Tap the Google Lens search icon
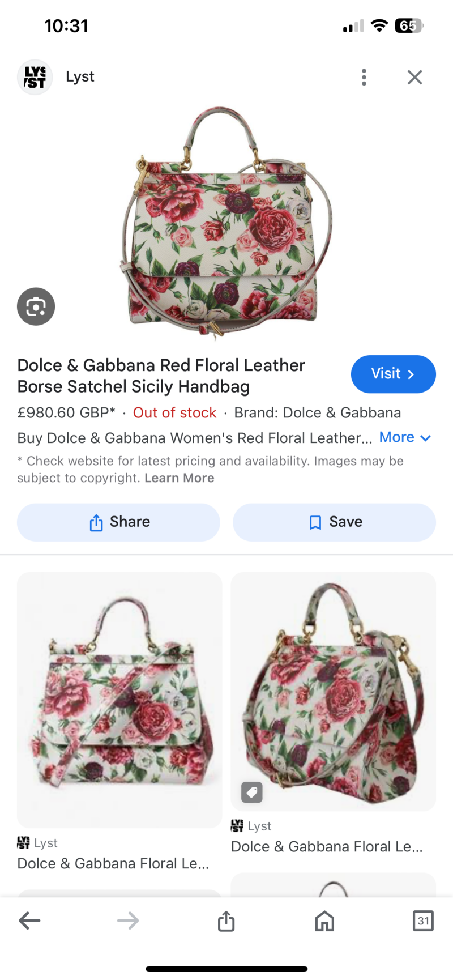Image resolution: width=453 pixels, height=980 pixels. [x=36, y=306]
